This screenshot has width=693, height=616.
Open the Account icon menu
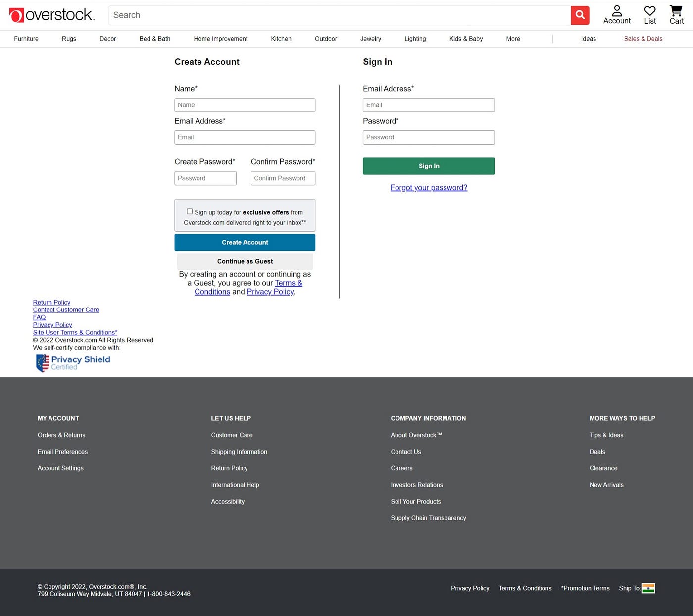[617, 15]
